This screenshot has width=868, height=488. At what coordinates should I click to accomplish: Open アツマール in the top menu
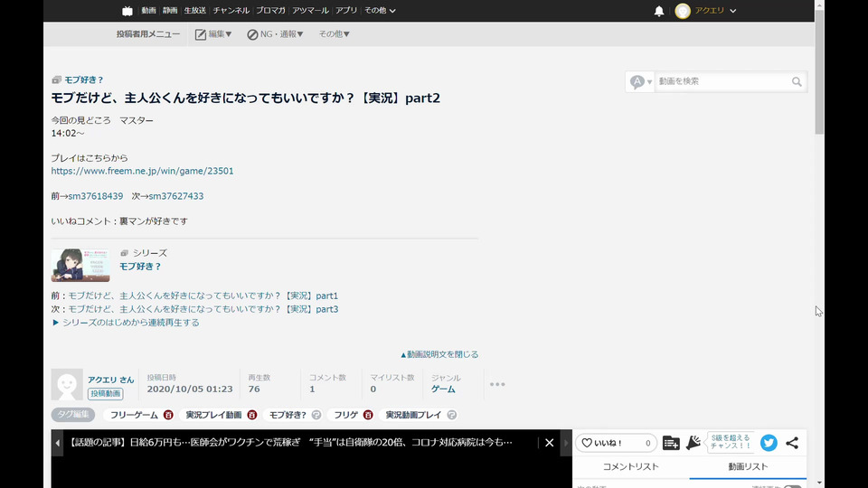pyautogui.click(x=310, y=11)
